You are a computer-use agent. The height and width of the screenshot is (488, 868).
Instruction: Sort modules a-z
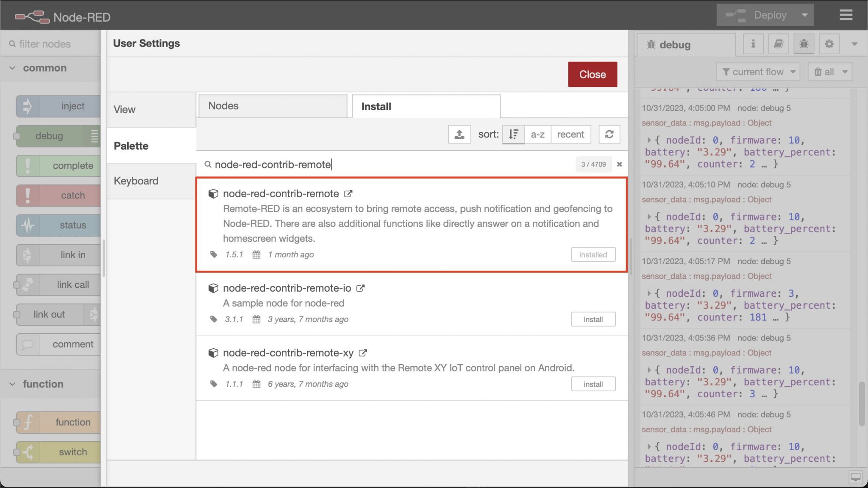tap(537, 134)
